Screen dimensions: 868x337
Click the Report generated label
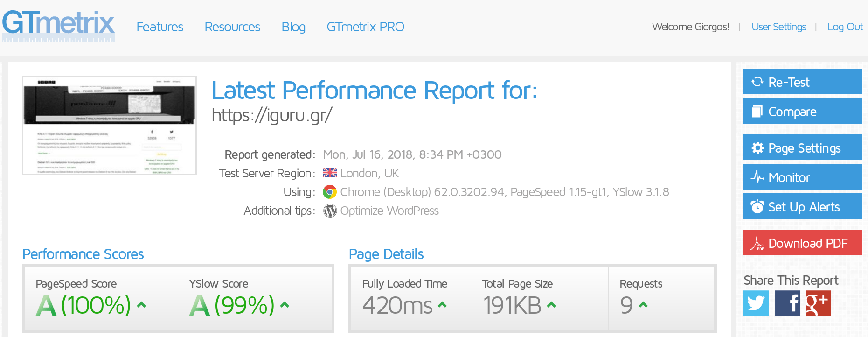270,154
